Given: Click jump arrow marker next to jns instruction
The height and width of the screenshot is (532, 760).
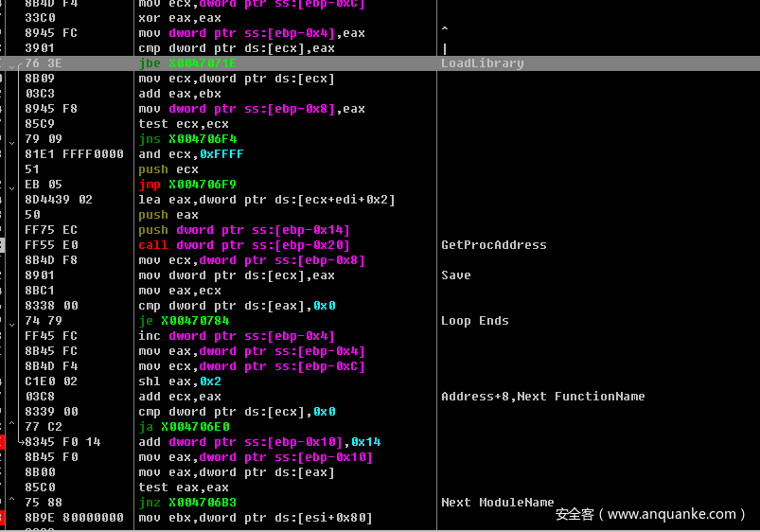Looking at the screenshot, I should click(x=11, y=140).
